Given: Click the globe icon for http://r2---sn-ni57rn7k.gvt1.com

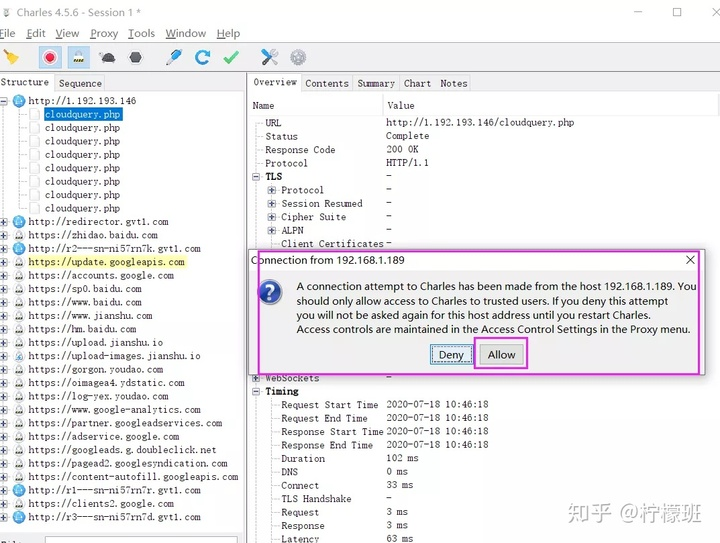Looking at the screenshot, I should click(19, 249).
